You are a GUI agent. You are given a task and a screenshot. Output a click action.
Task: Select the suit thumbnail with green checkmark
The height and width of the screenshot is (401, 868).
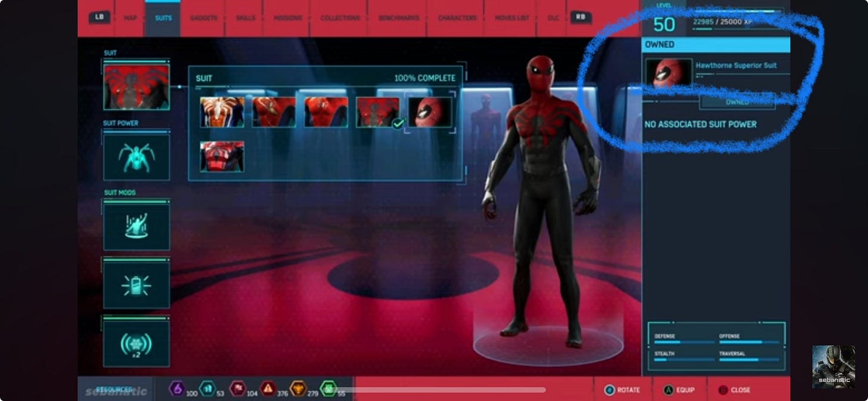pyautogui.click(x=378, y=112)
